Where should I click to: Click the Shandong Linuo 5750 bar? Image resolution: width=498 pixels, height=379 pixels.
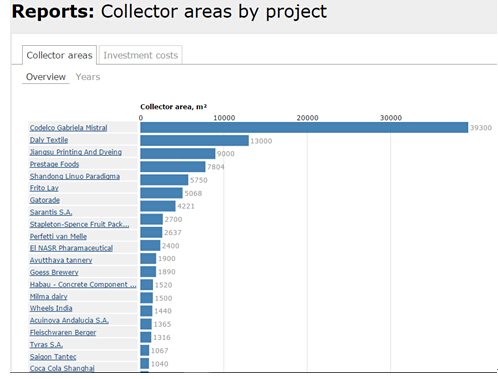point(164,180)
